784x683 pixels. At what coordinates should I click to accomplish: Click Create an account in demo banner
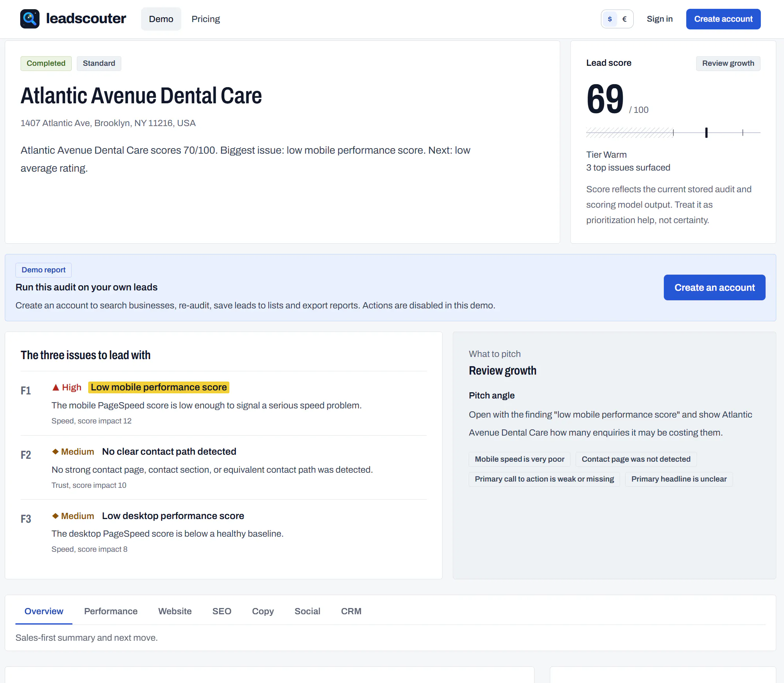pos(714,287)
